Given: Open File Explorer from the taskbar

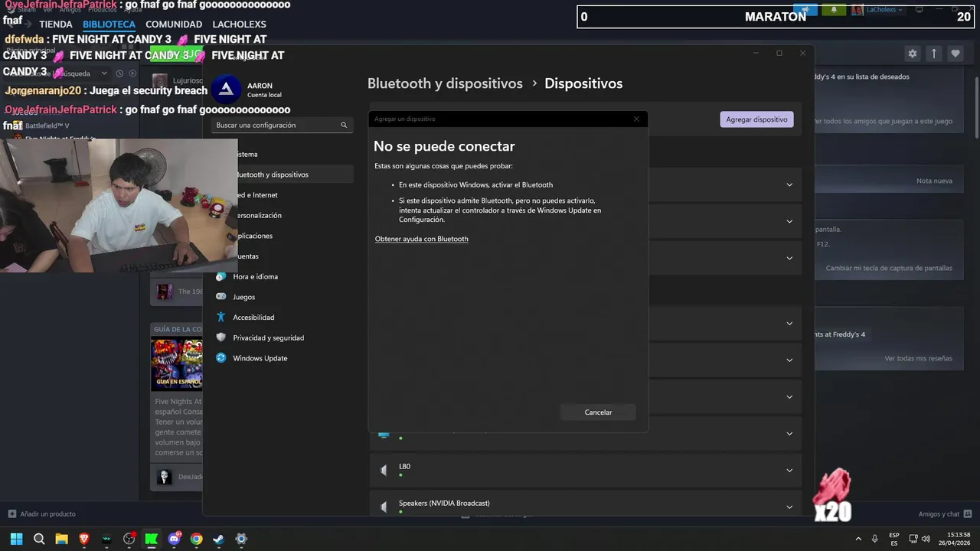Looking at the screenshot, I should point(61,539).
